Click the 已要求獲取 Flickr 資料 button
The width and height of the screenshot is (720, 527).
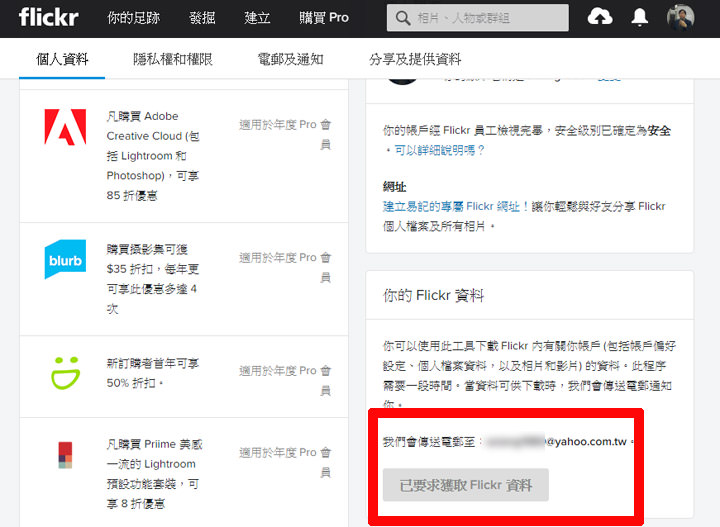pos(466,485)
